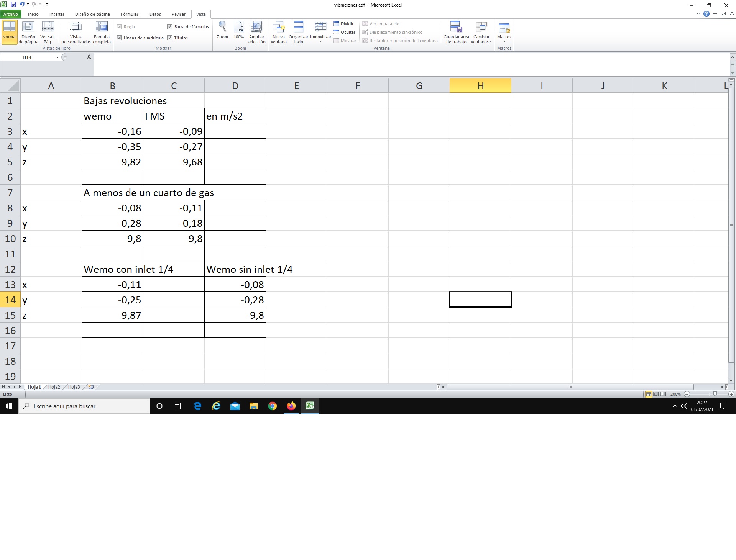Switch to Diseño de página view
736x560 pixels.
(x=28, y=27)
